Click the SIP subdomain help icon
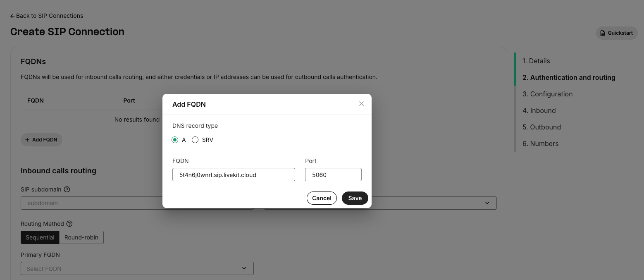 pos(67,189)
